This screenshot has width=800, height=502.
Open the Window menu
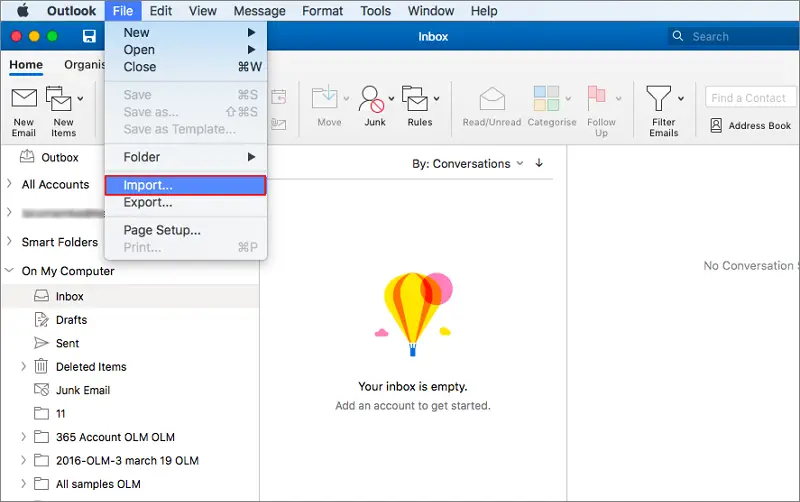coord(431,11)
